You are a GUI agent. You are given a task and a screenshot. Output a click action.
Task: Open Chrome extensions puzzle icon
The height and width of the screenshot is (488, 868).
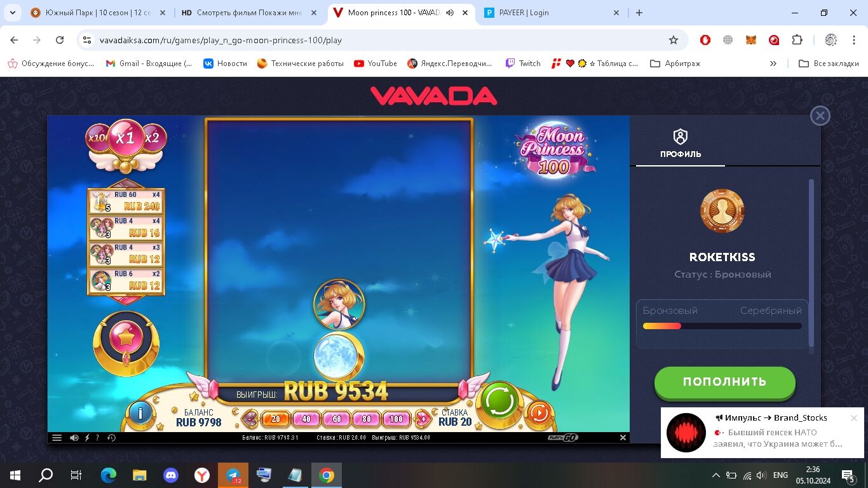797,40
